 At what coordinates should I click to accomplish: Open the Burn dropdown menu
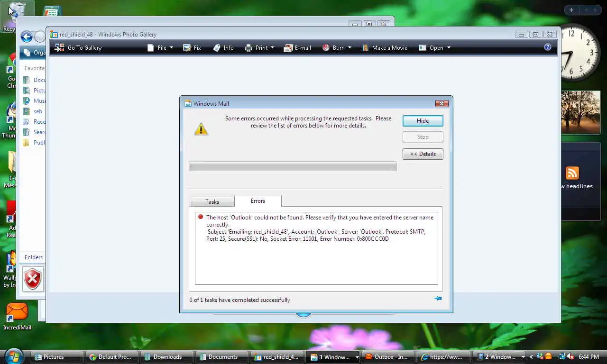[337, 48]
